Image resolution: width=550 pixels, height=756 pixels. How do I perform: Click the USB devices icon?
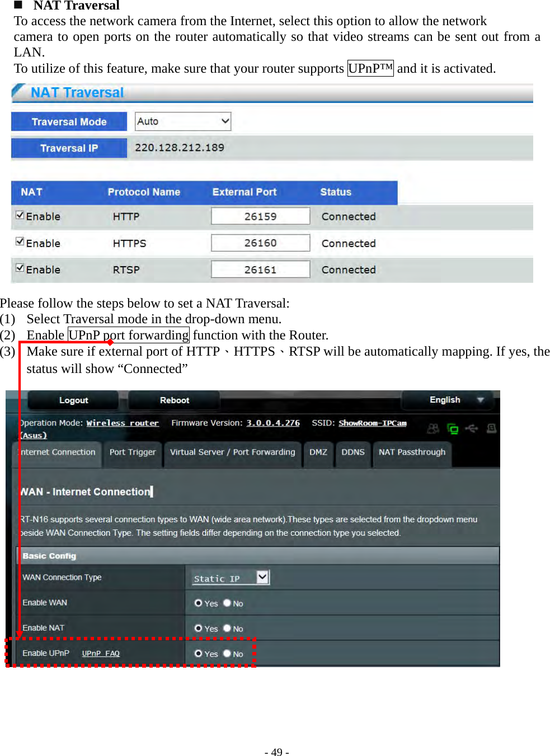[x=472, y=428]
